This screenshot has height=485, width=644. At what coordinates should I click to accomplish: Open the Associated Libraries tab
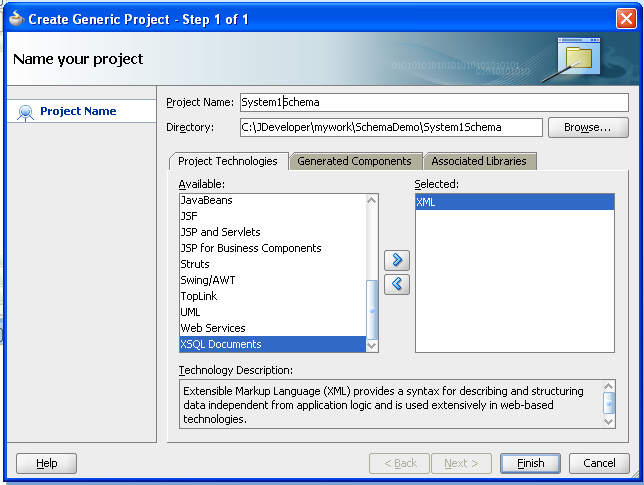(479, 161)
